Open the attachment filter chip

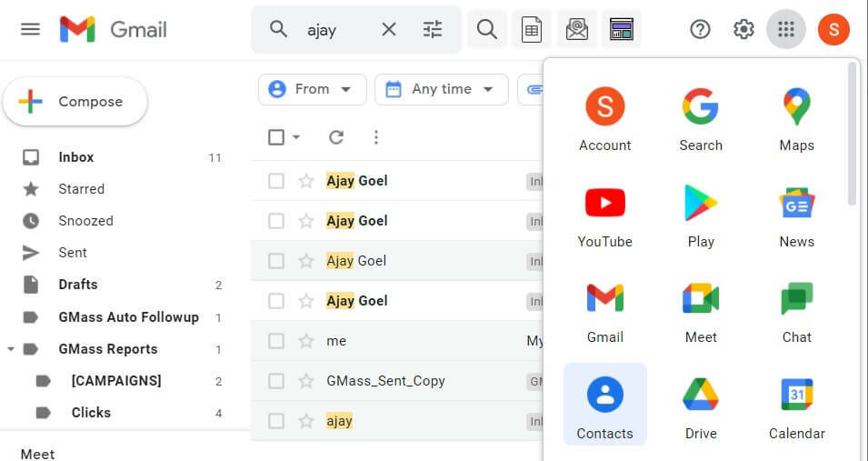(531, 89)
